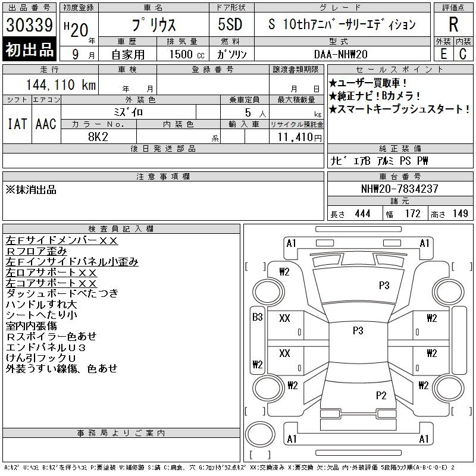Click the rear-right wheel circle

click(448, 388)
